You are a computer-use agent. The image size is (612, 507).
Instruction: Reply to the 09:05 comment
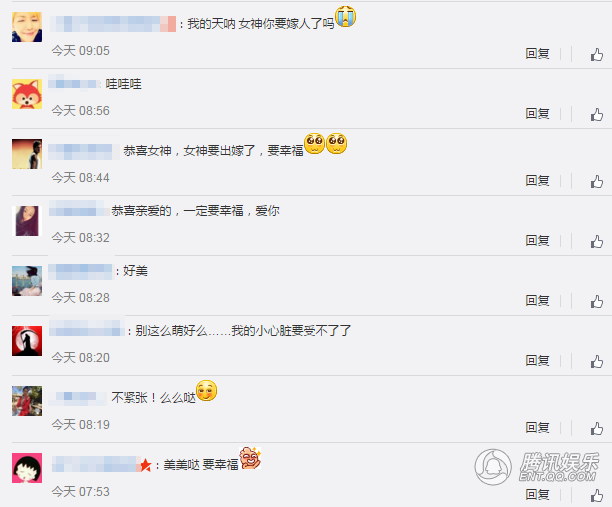tap(537, 54)
